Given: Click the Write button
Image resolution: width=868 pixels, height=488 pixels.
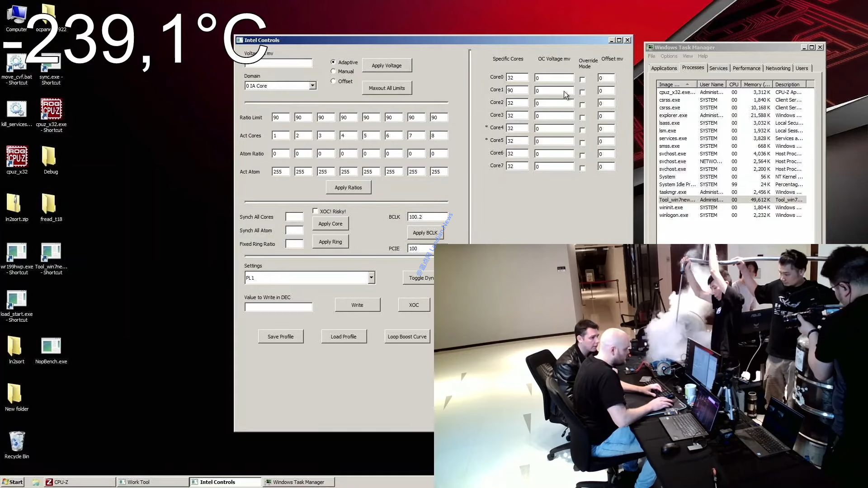Looking at the screenshot, I should 357,305.
